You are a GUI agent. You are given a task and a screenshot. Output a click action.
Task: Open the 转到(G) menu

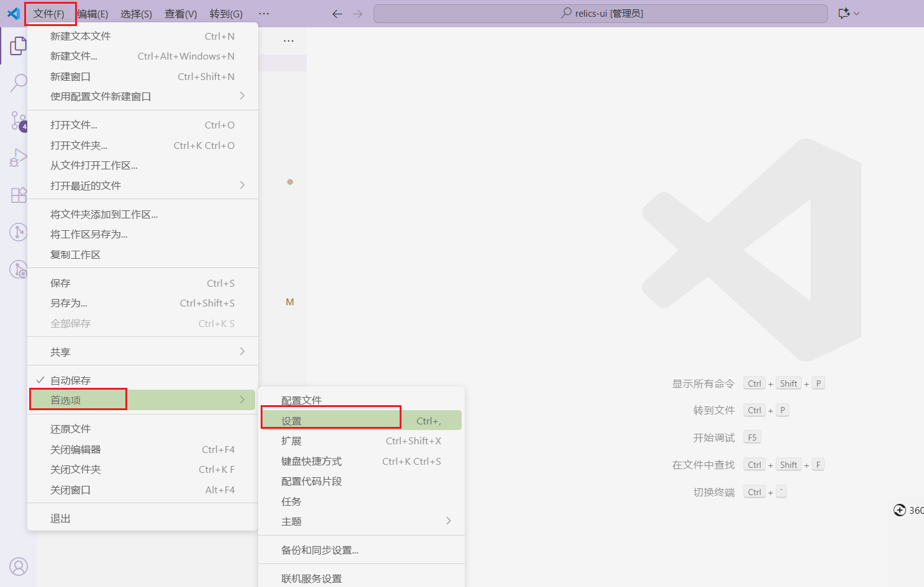226,14
